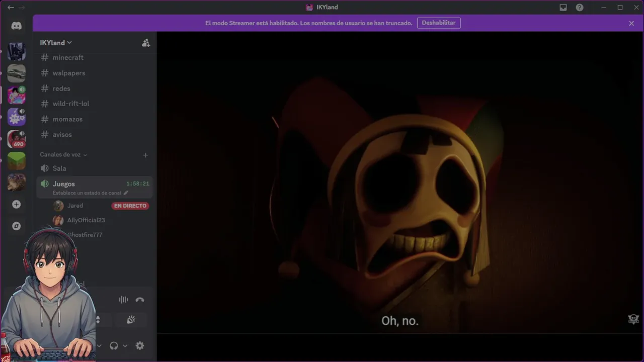Open Discord direct messages home
The height and width of the screenshot is (362, 644).
point(17,26)
